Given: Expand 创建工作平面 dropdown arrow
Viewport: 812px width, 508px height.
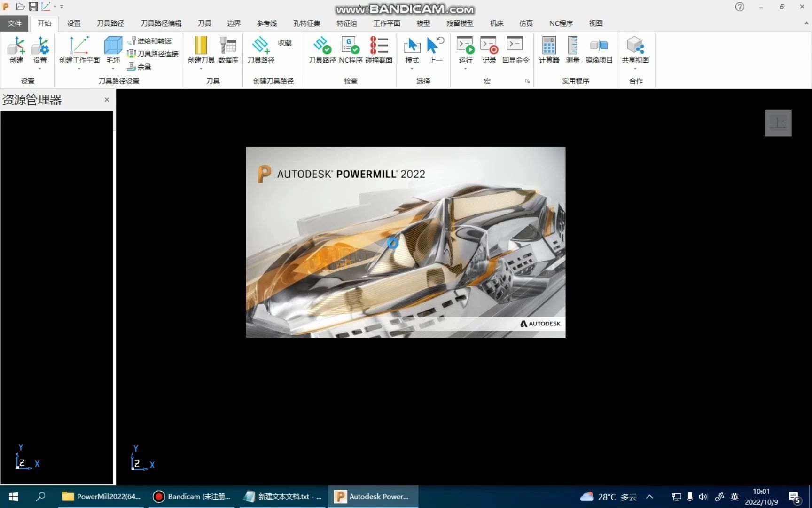Looking at the screenshot, I should click(x=79, y=69).
